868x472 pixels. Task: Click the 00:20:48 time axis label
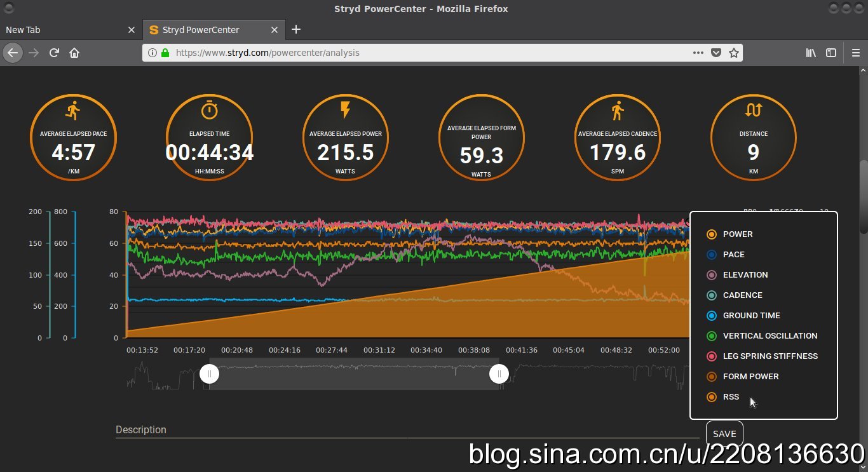237,350
